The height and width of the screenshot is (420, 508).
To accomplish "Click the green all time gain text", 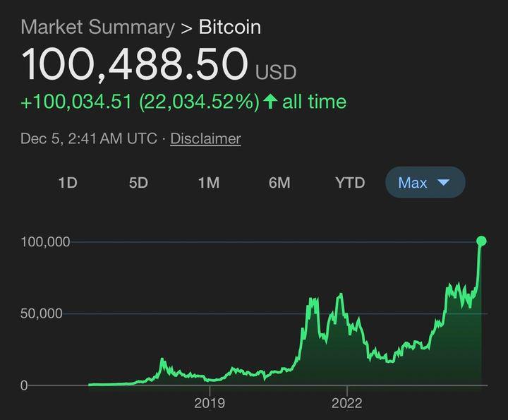I will pyautogui.click(x=183, y=102).
